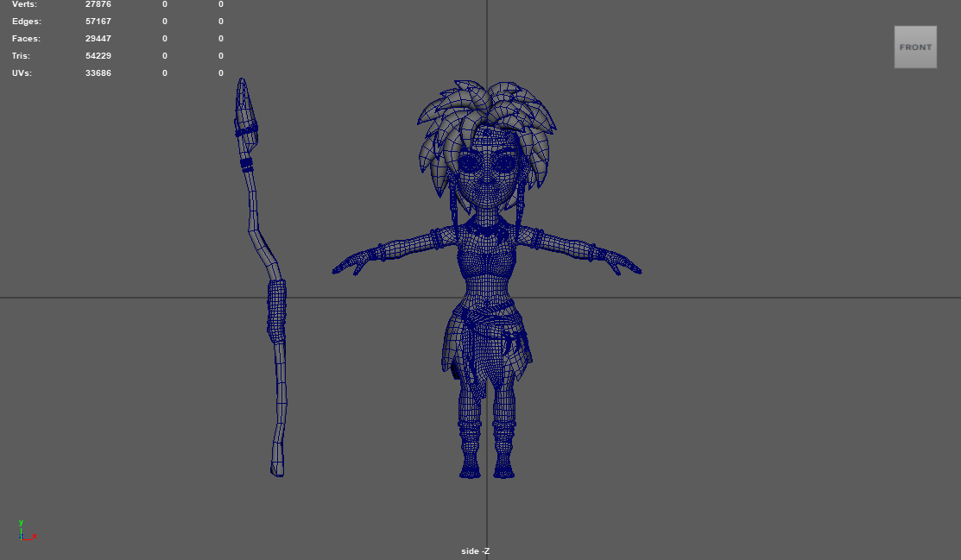Screen dimensions: 961x560
Task: Click the Tris count value 54229
Action: click(98, 56)
